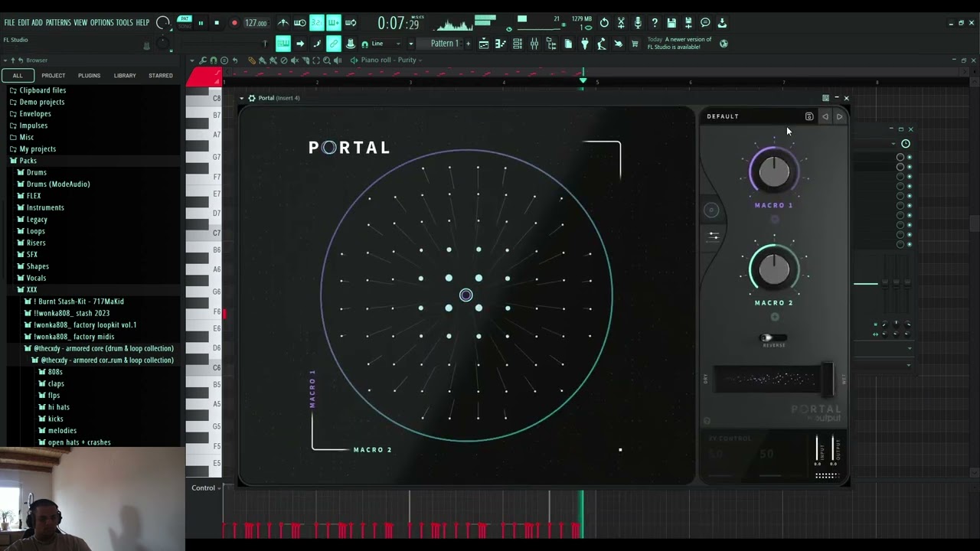Click the undo history circular arrow icon
The width and height of the screenshot is (980, 551).
[604, 23]
